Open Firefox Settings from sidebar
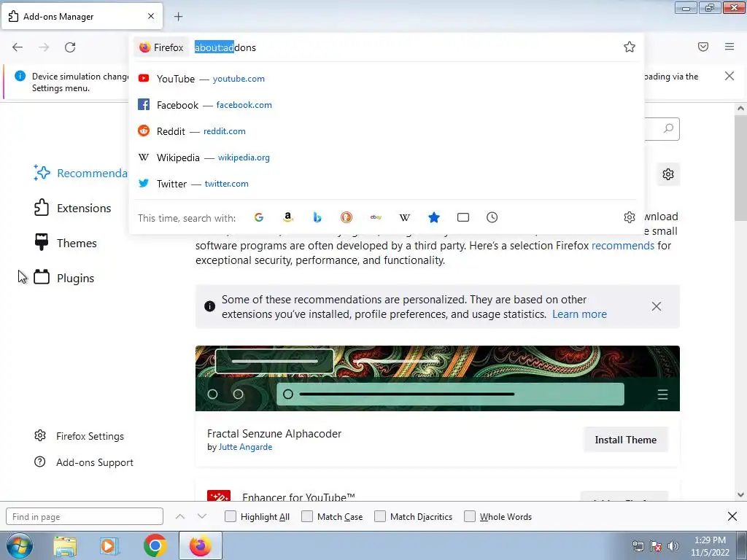 click(x=79, y=436)
